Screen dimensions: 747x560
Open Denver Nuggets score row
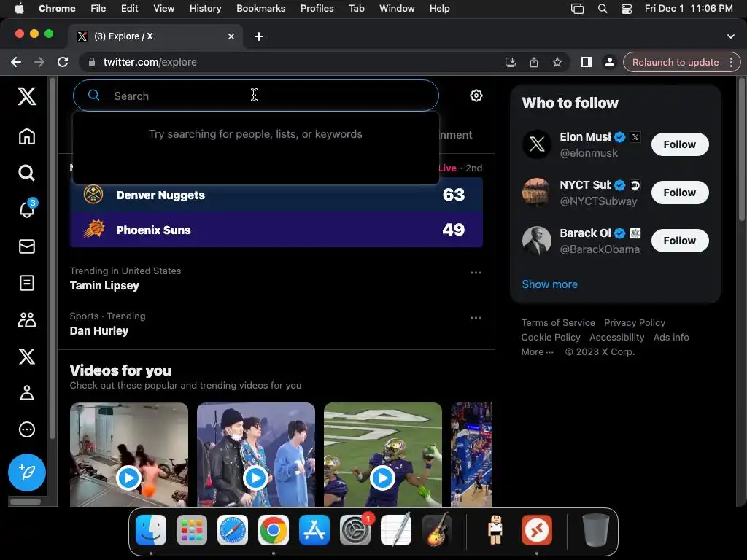click(x=276, y=195)
